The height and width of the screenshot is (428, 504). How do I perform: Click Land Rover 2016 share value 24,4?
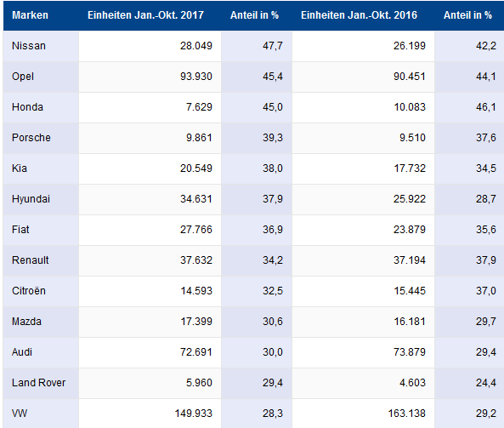click(x=486, y=382)
